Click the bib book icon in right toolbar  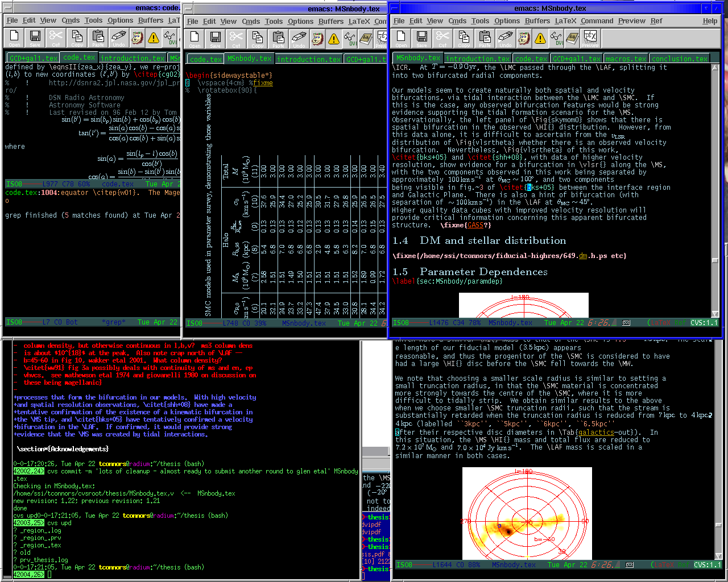pos(573,38)
